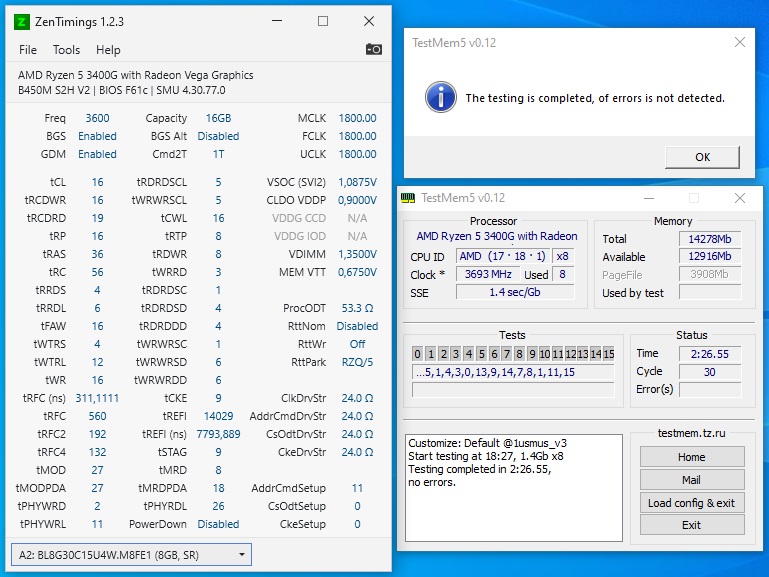Click the Cmd2T value 1T
The image size is (769, 577).
click(218, 154)
